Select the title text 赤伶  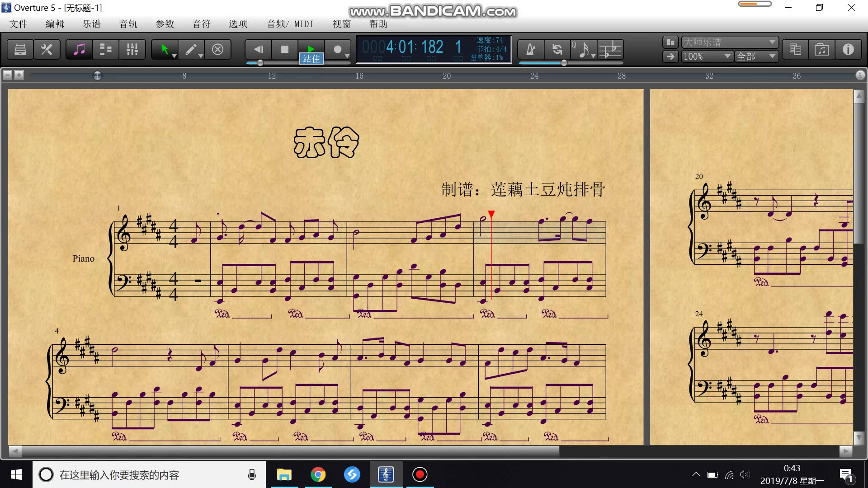point(326,142)
